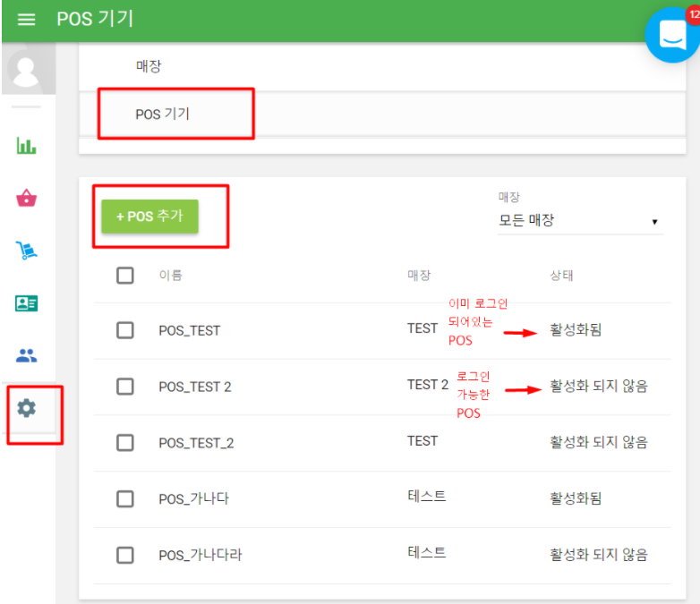Open the POS_TEST_2 device entry

[196, 443]
